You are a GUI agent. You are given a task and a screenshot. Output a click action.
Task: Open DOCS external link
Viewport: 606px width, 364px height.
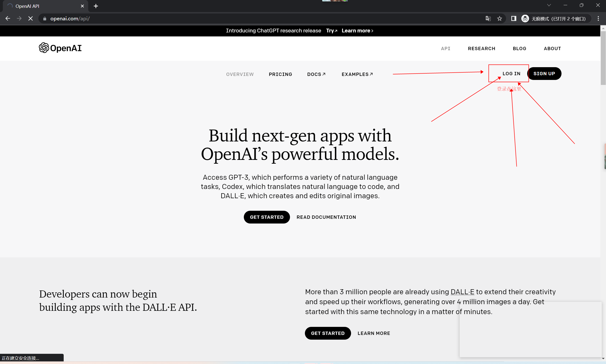(x=316, y=74)
